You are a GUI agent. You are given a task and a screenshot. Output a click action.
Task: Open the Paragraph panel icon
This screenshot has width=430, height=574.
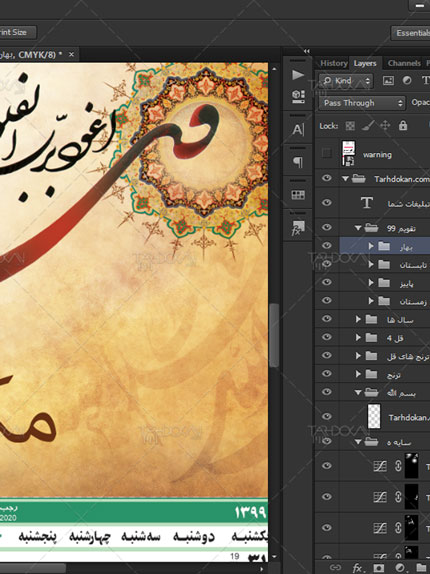point(298,162)
